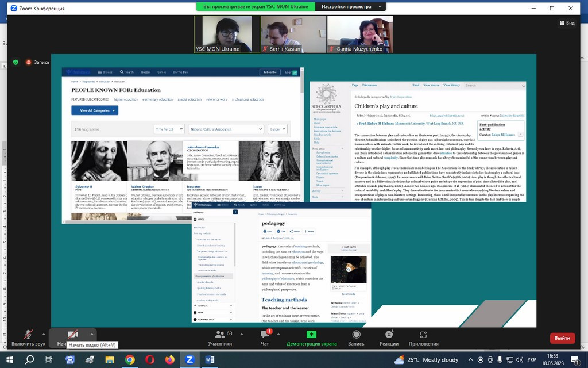
Task: Select the Ganna Muzychenko video thumbnail
Action: coord(360,34)
